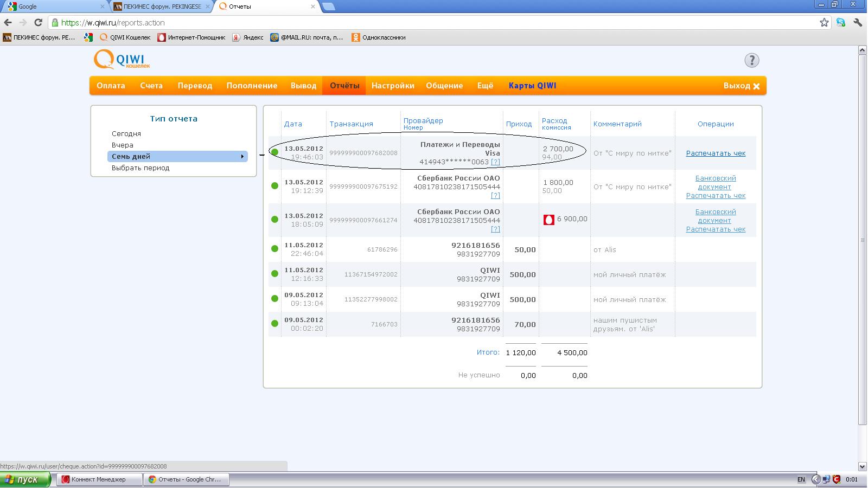Click the green status dot for the 19:46:03 transaction
Screen dimensions: 868x488
coord(275,152)
